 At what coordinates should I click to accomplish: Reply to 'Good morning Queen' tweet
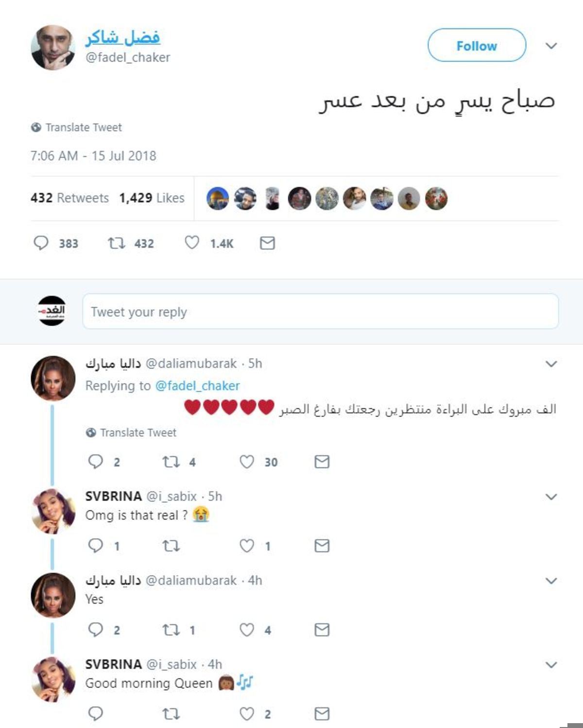pos(95,713)
